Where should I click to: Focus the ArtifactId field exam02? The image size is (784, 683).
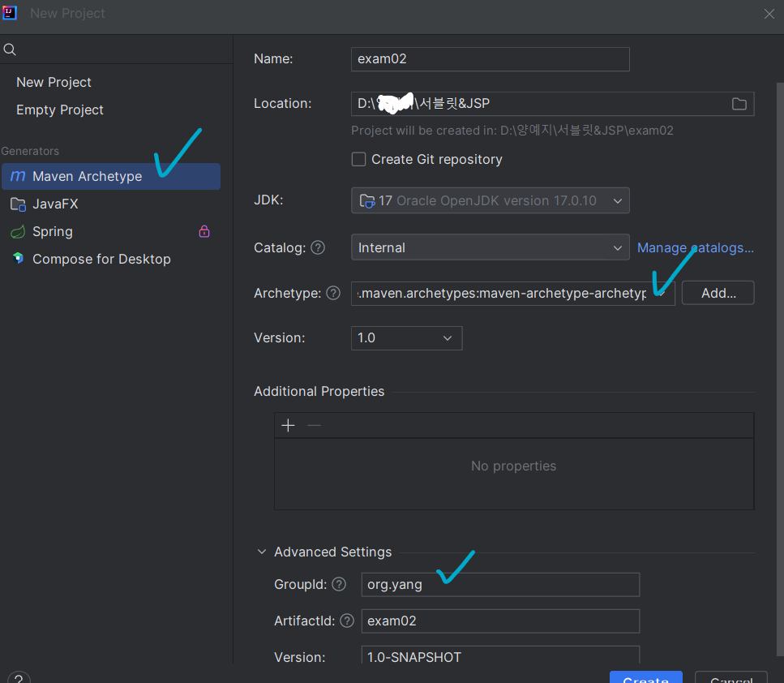(500, 621)
